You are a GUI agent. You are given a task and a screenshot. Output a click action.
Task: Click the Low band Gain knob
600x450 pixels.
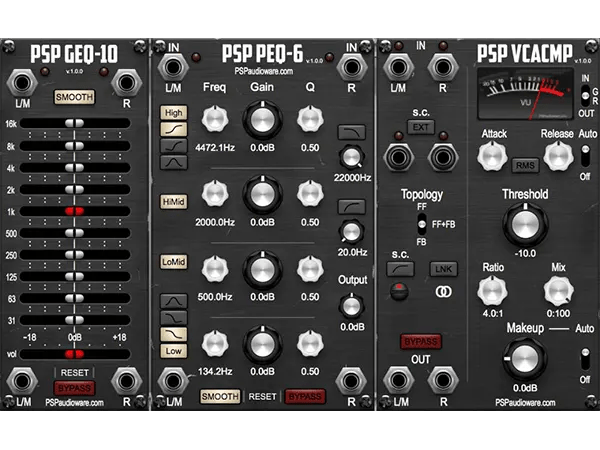[262, 344]
